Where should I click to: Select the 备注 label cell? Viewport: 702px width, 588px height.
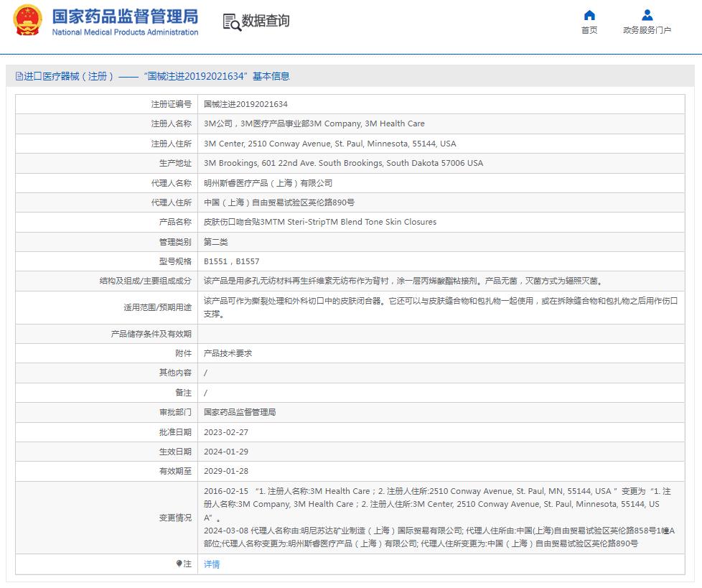(106, 393)
